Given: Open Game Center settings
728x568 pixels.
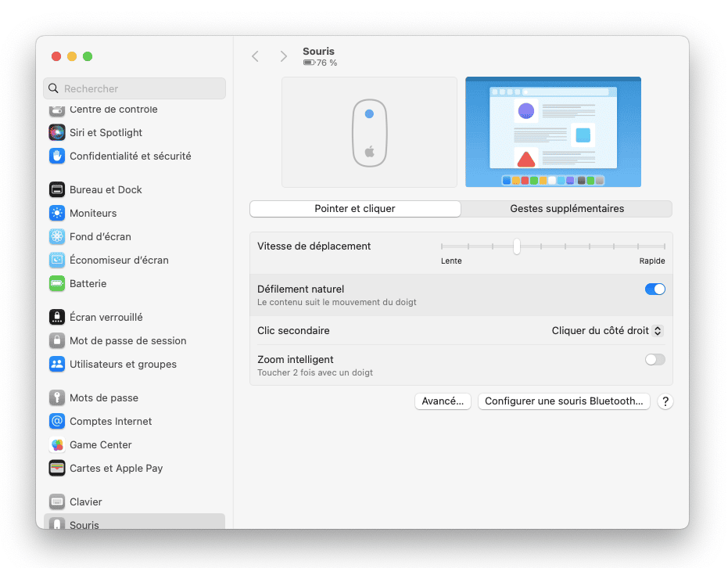Looking at the screenshot, I should (134, 444).
